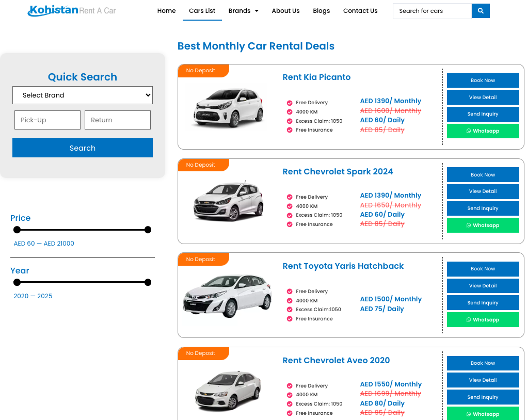This screenshot has width=526, height=420.
Task: Click the Toyota Yaris Hatchback image
Action: click(228, 296)
